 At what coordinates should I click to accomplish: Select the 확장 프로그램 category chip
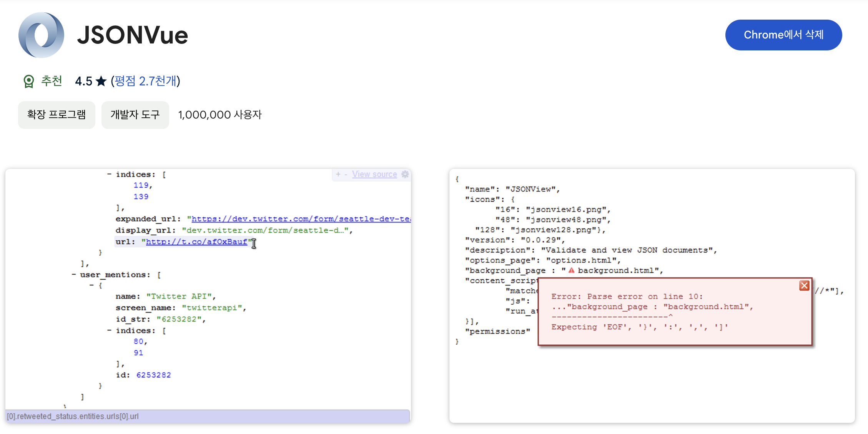[x=57, y=115]
